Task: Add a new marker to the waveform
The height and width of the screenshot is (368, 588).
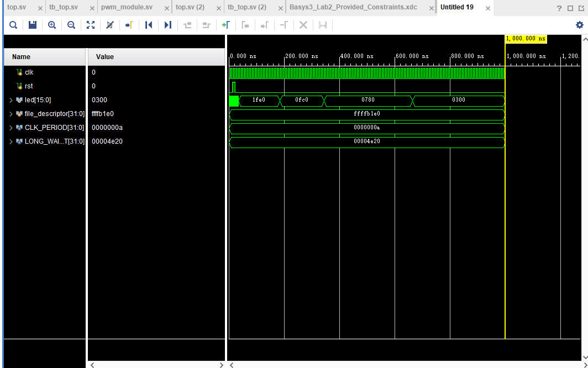Action: (225, 25)
